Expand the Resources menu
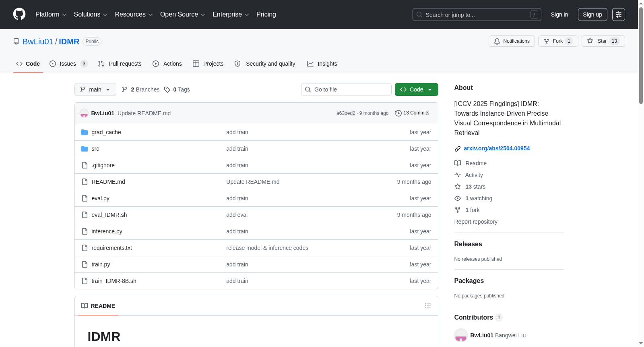The image size is (644, 347). [134, 15]
